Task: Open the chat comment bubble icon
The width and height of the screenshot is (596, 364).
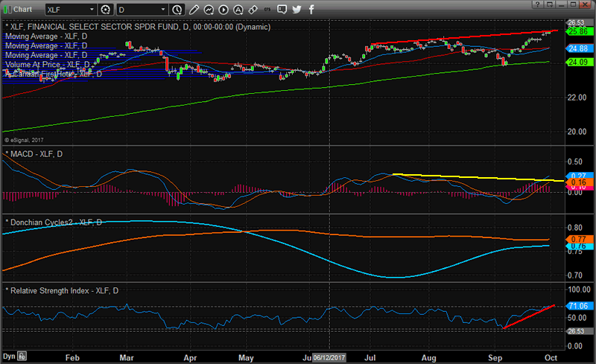Action: point(282,10)
